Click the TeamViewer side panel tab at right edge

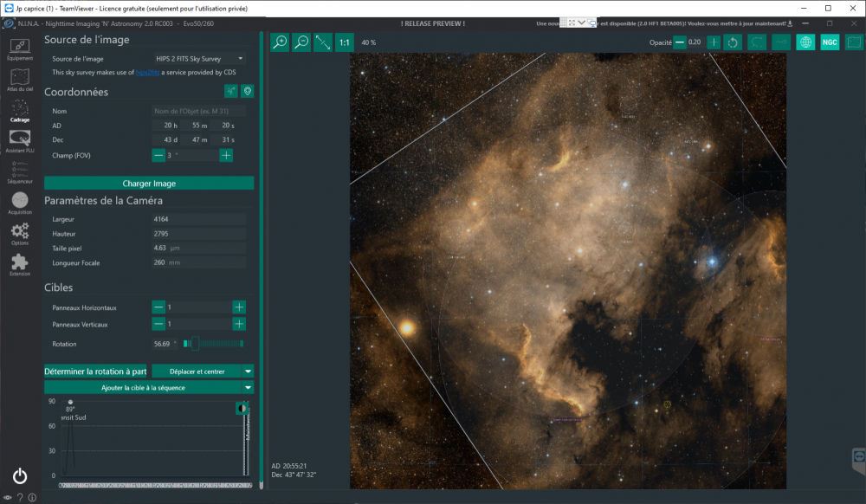tap(859, 461)
